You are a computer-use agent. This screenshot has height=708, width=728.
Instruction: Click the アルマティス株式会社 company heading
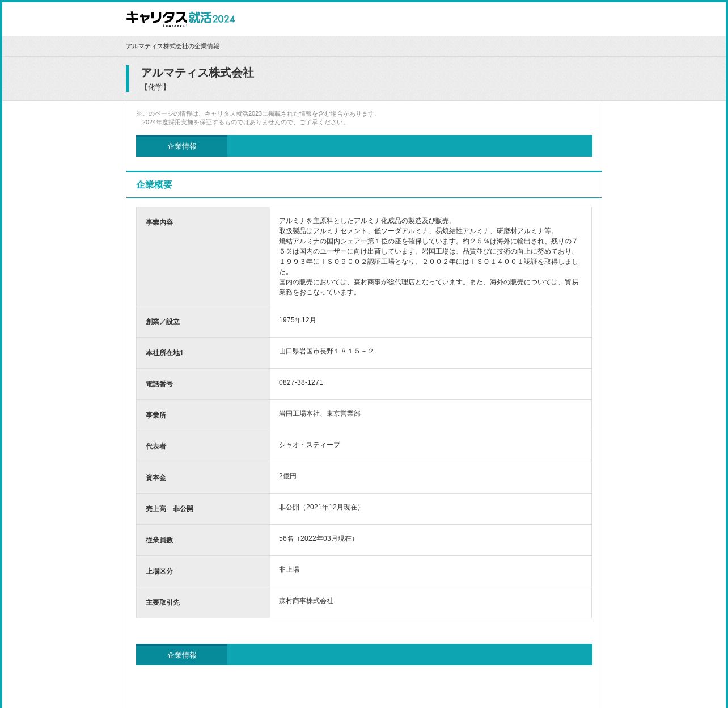click(x=197, y=73)
